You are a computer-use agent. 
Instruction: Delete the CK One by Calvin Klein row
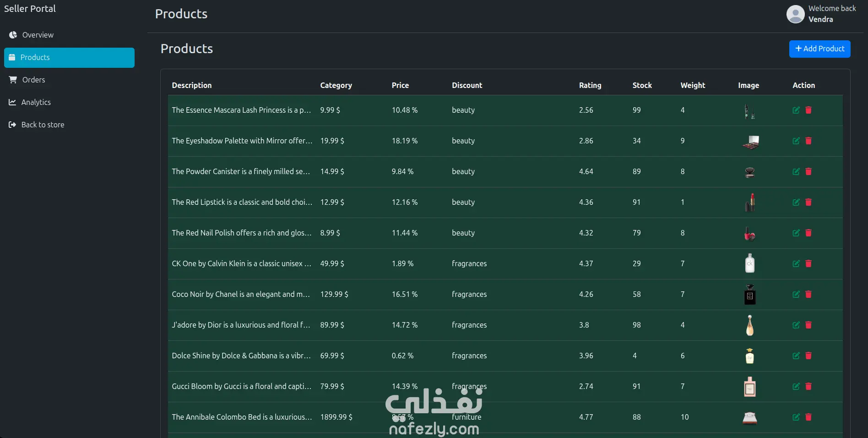tap(808, 263)
